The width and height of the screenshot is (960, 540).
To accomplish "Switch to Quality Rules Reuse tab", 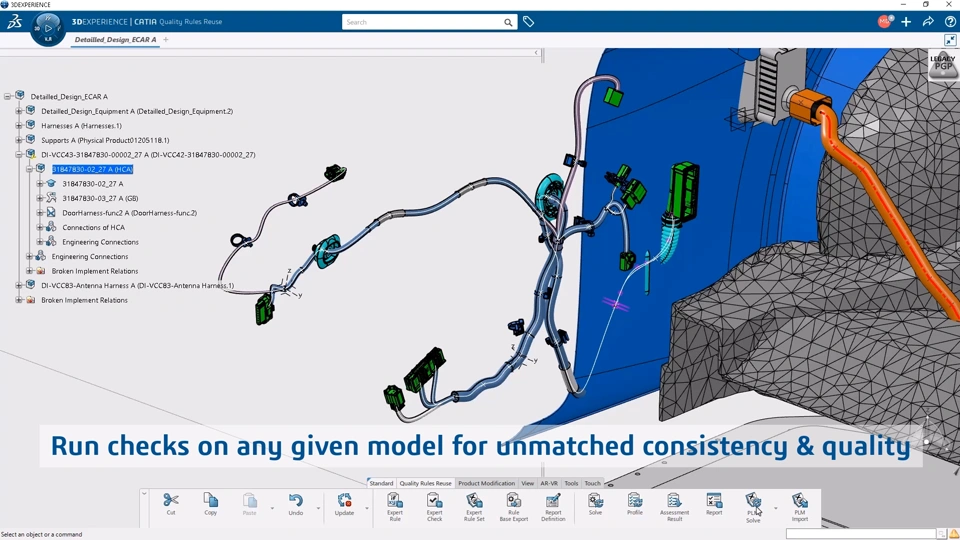I will 425,483.
